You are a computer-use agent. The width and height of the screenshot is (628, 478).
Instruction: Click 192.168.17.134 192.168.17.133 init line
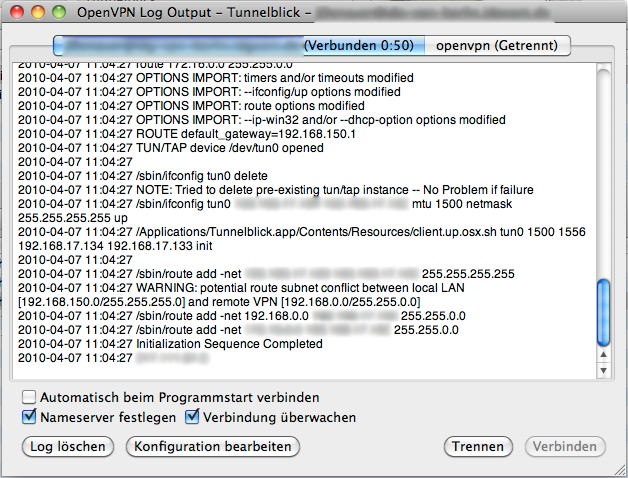tap(115, 246)
